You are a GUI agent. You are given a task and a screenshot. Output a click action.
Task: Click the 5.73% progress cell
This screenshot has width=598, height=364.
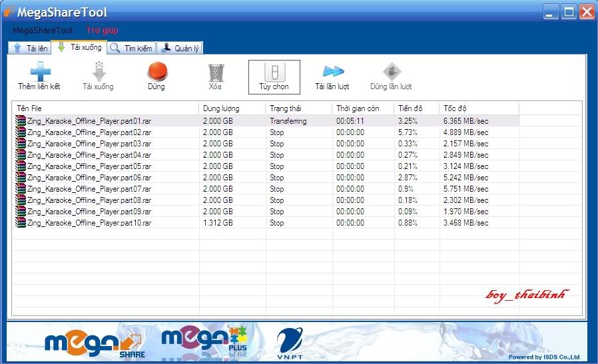pyautogui.click(x=408, y=132)
